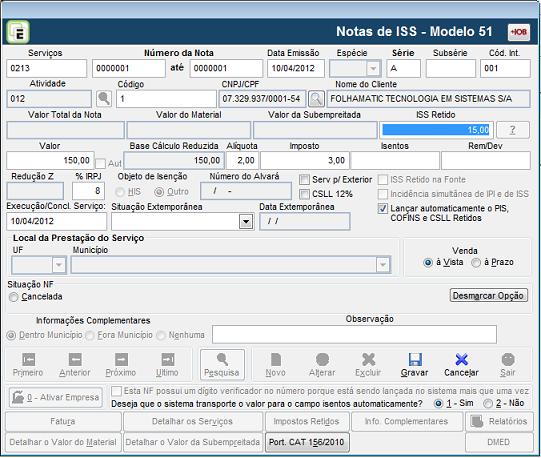
Task: Click the Desmarcar Opção button
Action: click(x=489, y=296)
